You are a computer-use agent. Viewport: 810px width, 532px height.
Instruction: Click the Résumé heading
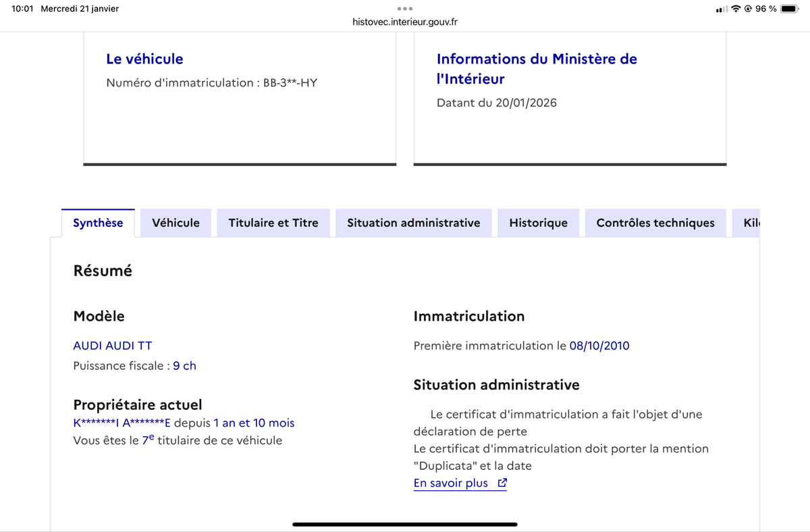103,271
